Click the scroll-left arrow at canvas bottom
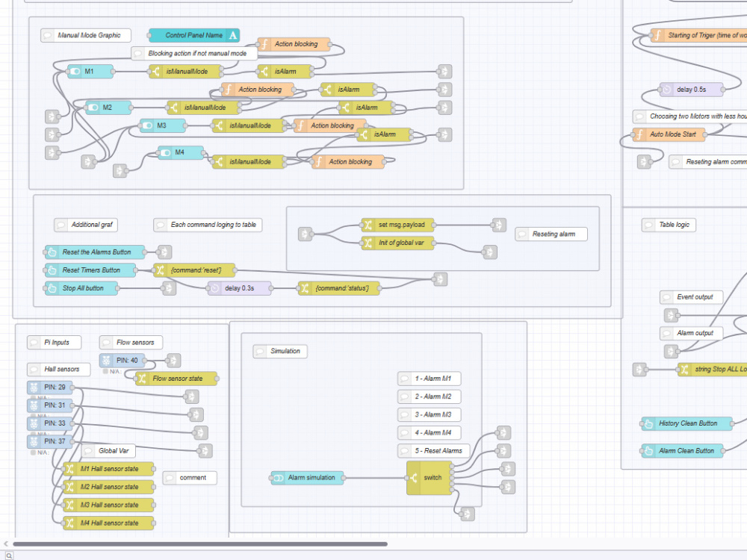The width and height of the screenshot is (747, 560). [x=5, y=544]
